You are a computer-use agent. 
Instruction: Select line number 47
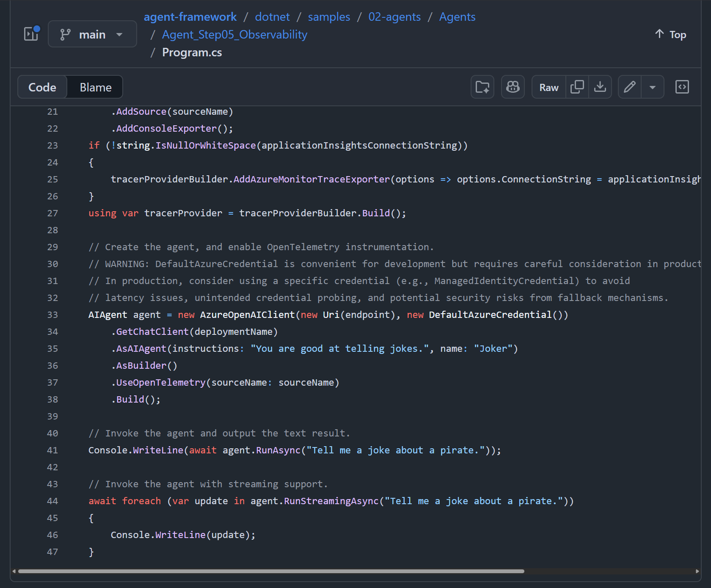click(52, 552)
